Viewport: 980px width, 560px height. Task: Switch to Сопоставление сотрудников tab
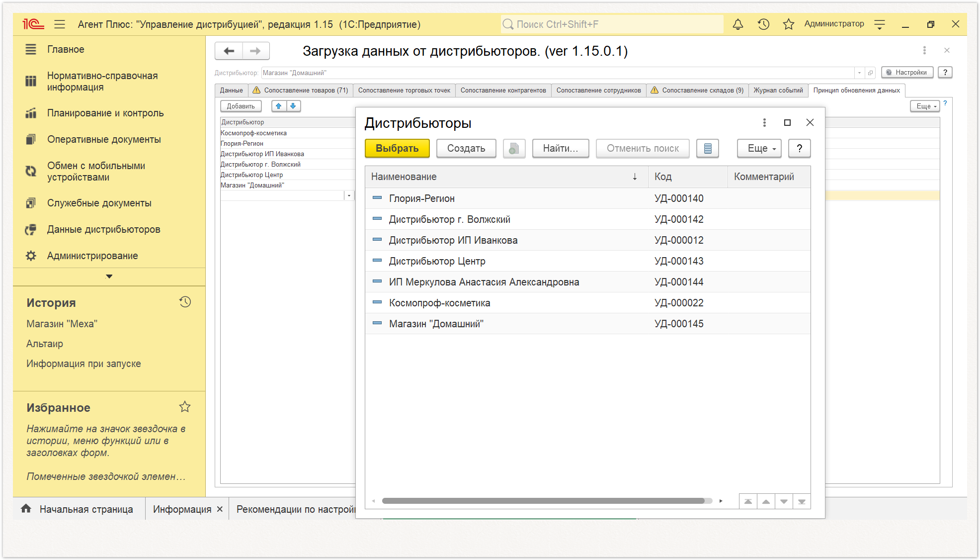click(598, 90)
